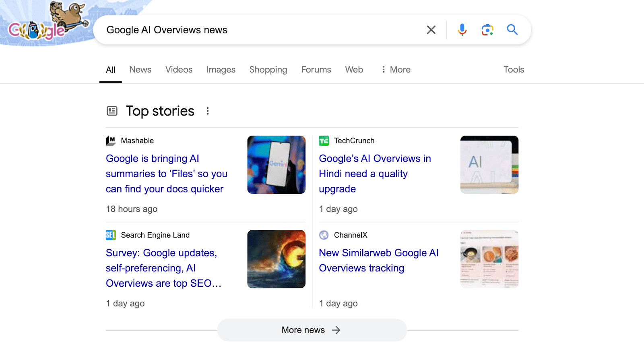Expand the More search filters menu

(x=396, y=70)
